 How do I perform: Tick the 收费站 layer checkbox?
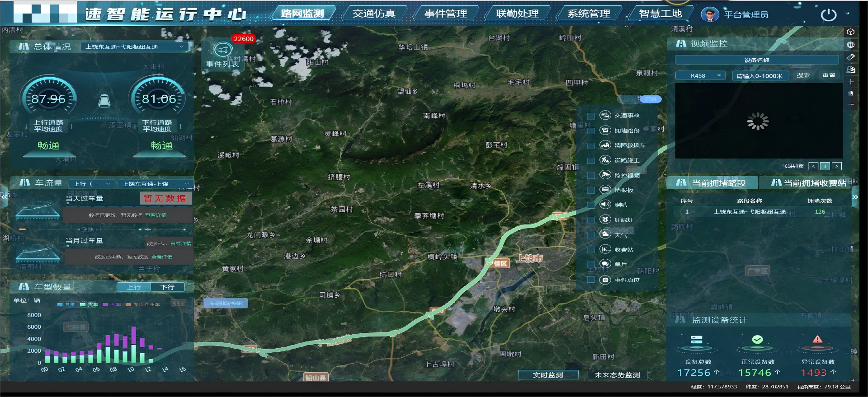[591, 250]
